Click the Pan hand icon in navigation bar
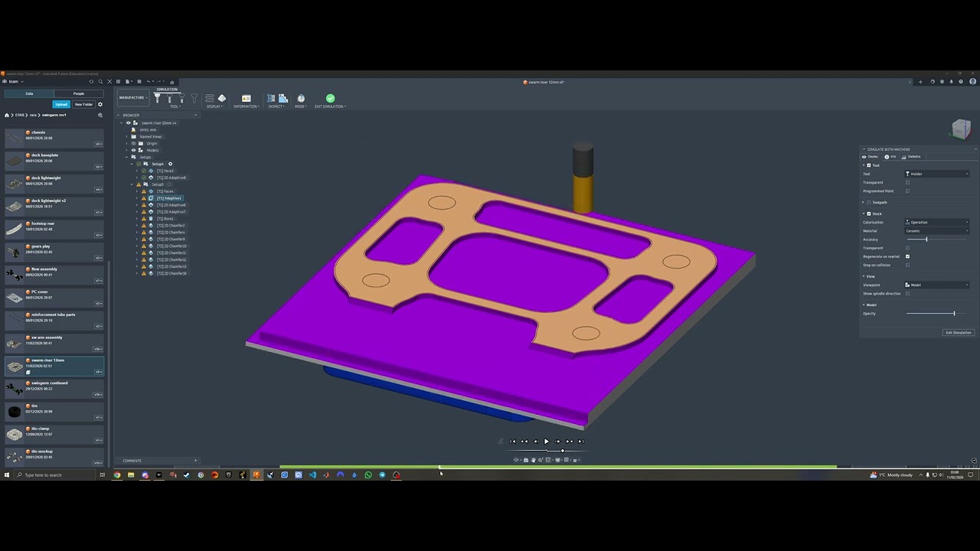This screenshot has width=980, height=551. pos(533,460)
